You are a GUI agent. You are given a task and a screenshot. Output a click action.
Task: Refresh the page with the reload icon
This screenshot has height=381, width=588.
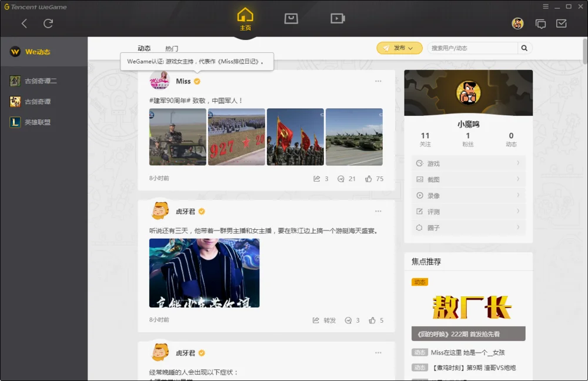pyautogui.click(x=48, y=24)
